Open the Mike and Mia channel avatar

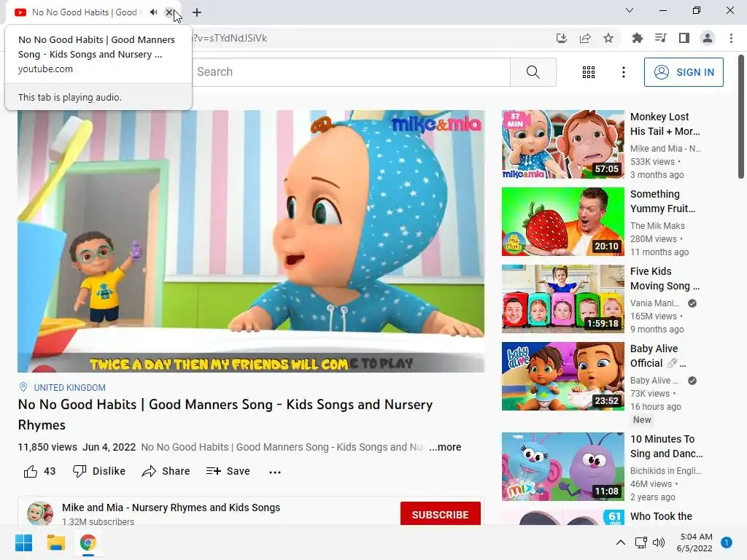pyautogui.click(x=40, y=513)
